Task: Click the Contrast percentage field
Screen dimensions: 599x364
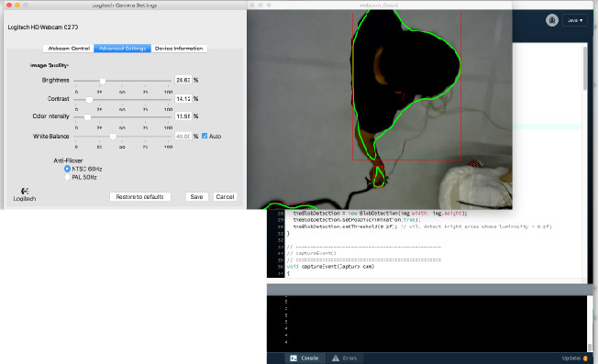Action: (x=183, y=98)
